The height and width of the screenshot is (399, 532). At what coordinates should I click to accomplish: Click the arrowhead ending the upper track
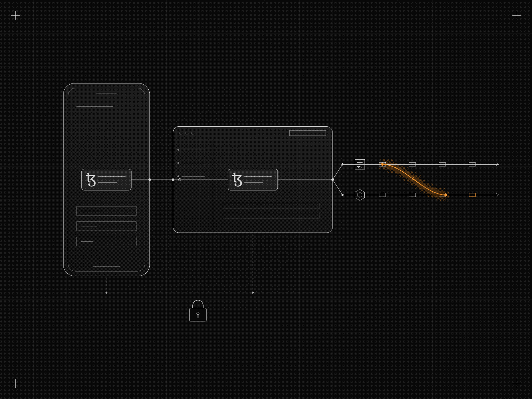497,164
